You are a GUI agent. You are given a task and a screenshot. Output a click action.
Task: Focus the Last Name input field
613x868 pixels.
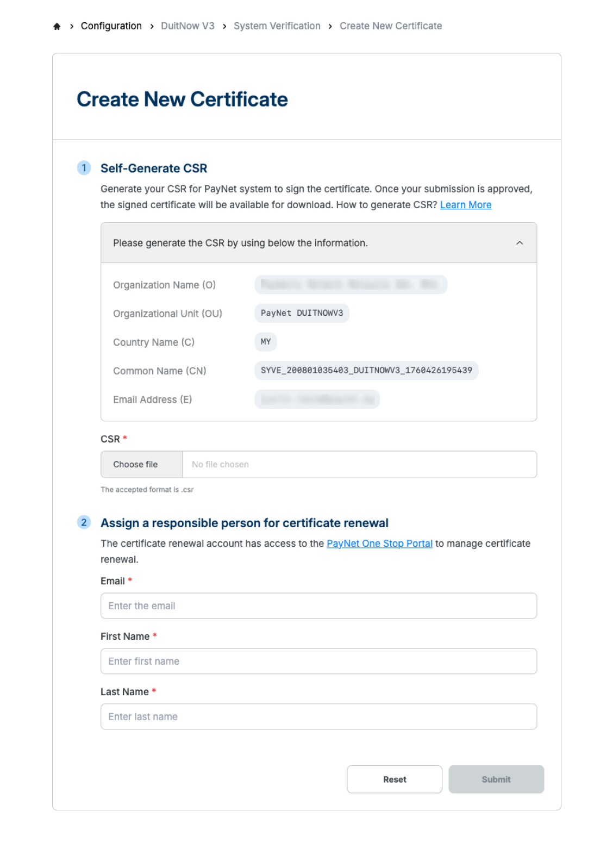[x=318, y=716]
